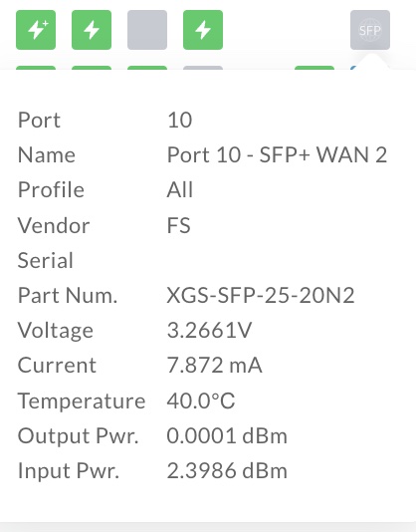Click the cut-off green port beneath the PoE+ port

coord(36,68)
